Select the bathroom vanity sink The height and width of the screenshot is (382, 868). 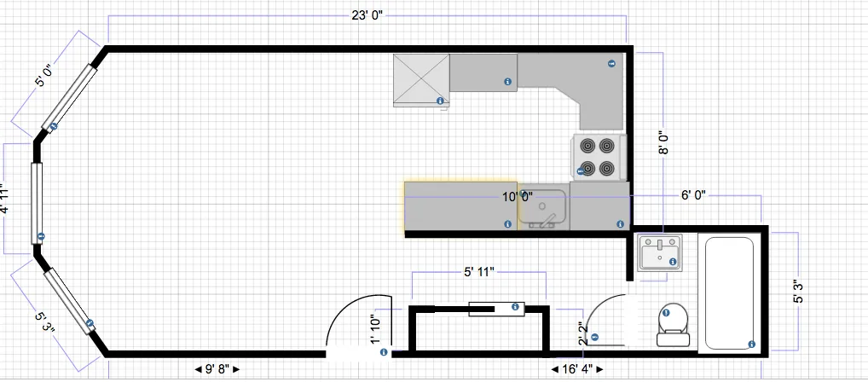(659, 253)
